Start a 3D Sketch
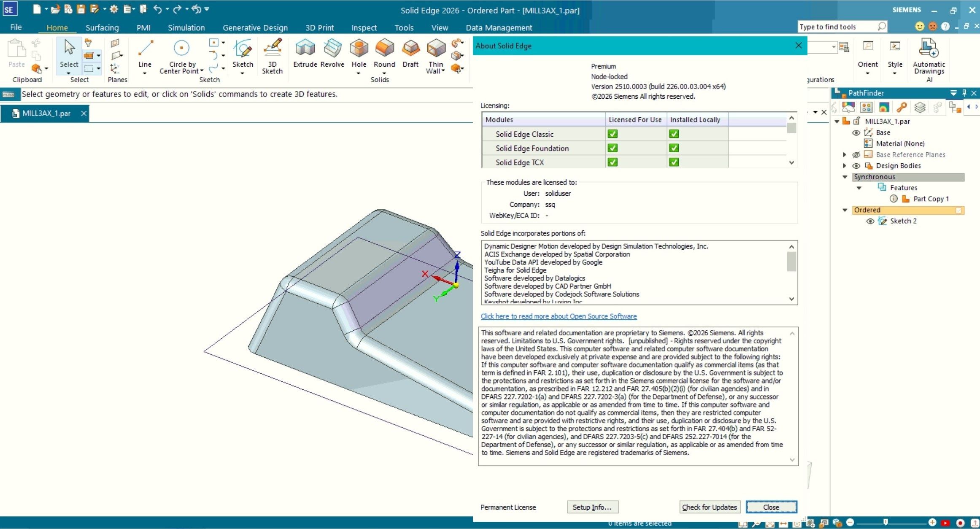Image resolution: width=980 pixels, height=529 pixels. pos(272,54)
